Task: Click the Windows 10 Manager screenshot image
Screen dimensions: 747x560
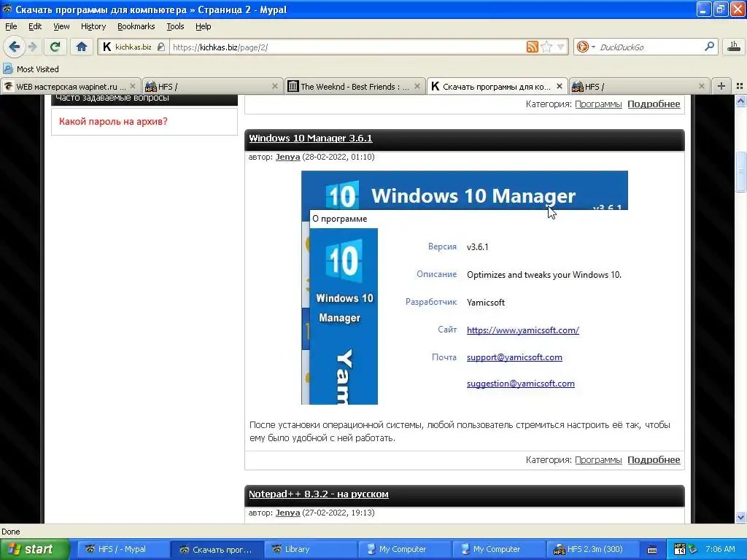Action: point(465,287)
